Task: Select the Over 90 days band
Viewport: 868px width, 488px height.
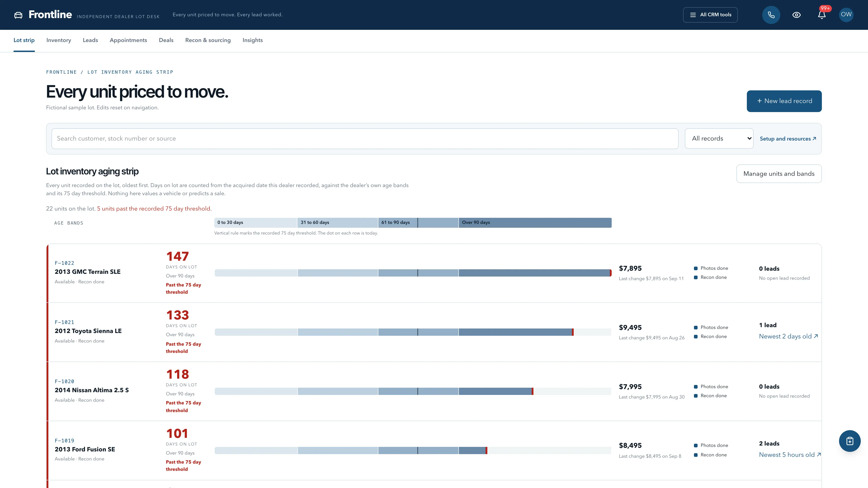Action: 535,223
